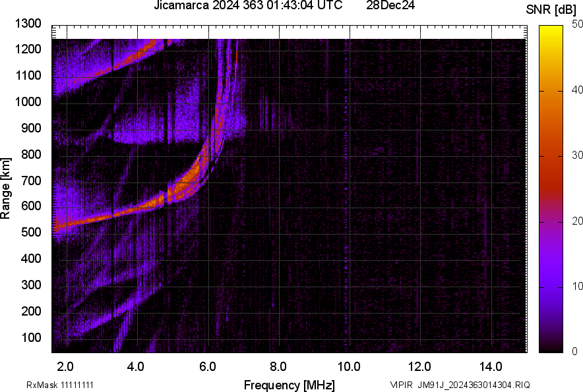
Task: Click the 10.0 frequency tick label
Action: [x=349, y=367]
